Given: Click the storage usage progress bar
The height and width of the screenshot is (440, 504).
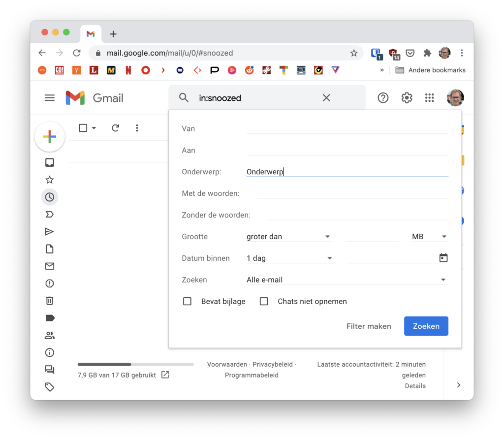Looking at the screenshot, I should click(136, 364).
